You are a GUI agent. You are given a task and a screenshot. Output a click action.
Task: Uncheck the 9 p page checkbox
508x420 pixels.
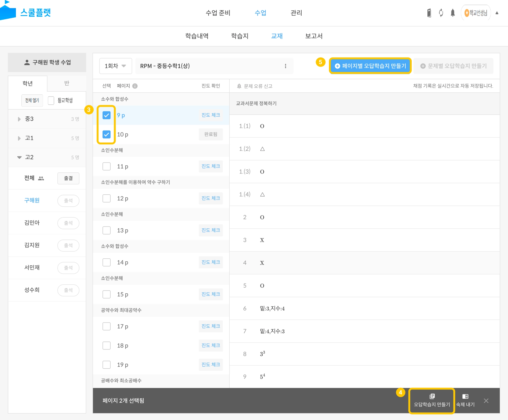tap(107, 115)
